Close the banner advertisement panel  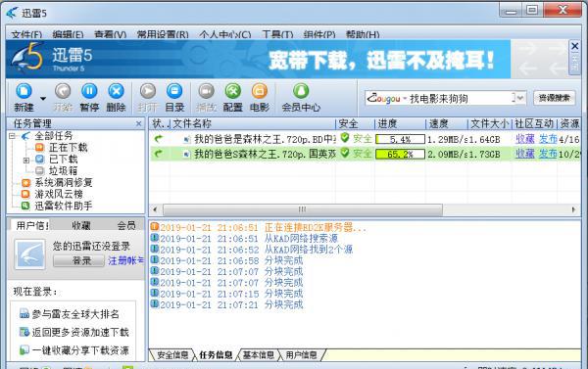click(575, 46)
